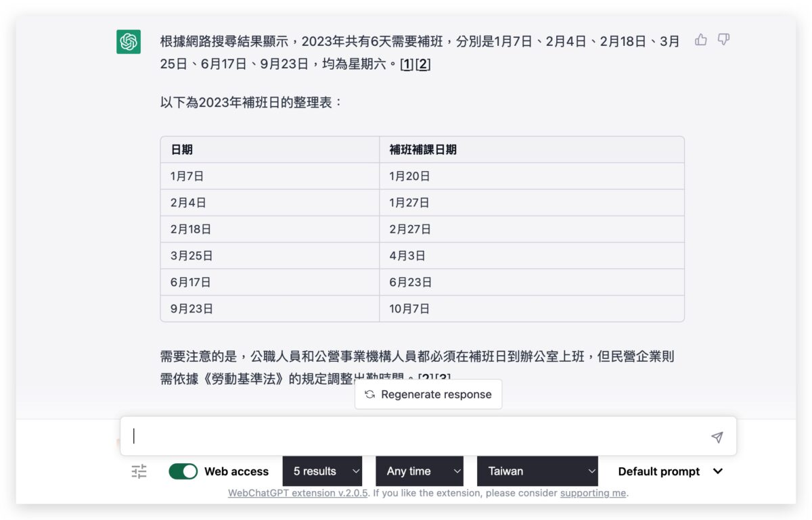Click the ChatGPT avatar logo icon

(x=129, y=42)
